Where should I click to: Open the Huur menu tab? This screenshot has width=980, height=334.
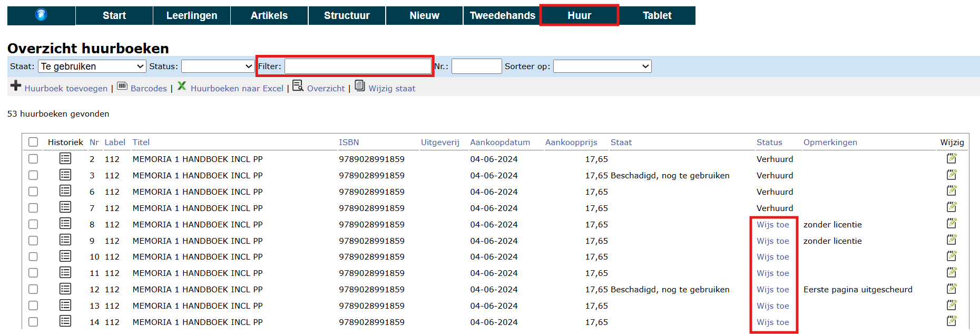coord(580,15)
